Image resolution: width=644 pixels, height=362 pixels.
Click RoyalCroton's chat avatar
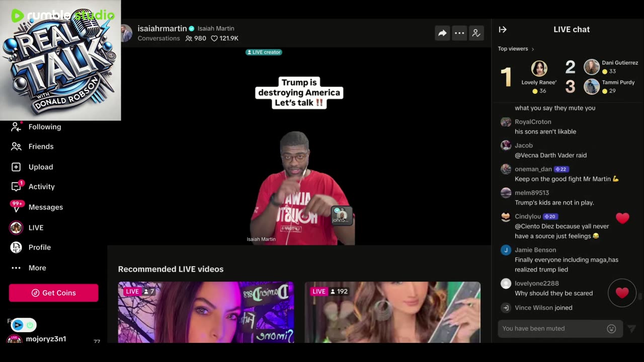click(506, 122)
